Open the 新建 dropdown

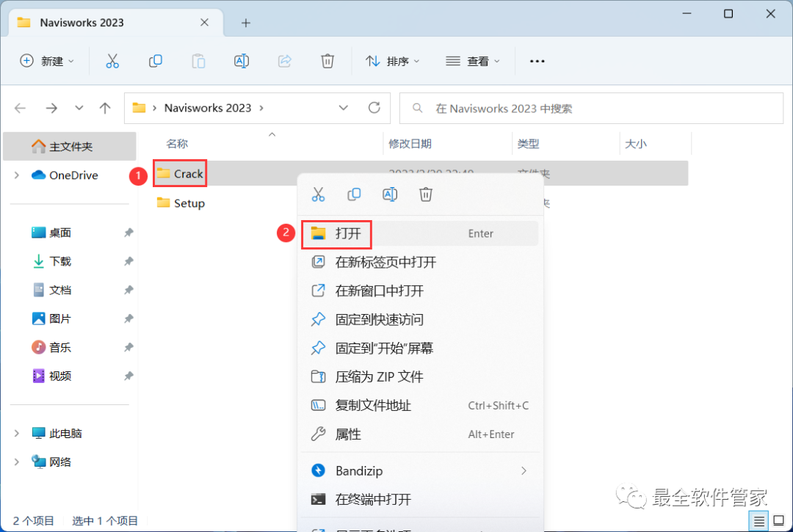click(46, 61)
